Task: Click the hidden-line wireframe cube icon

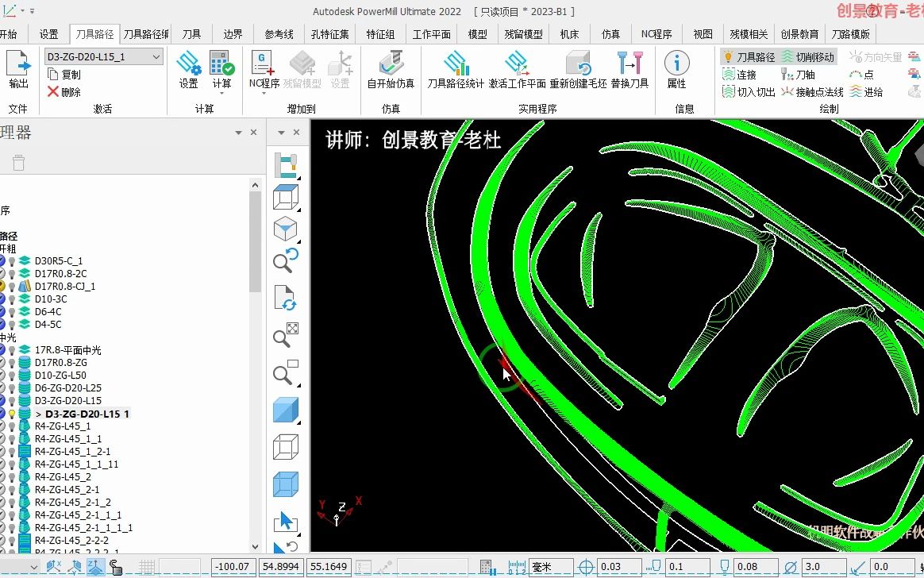Action: [286, 447]
